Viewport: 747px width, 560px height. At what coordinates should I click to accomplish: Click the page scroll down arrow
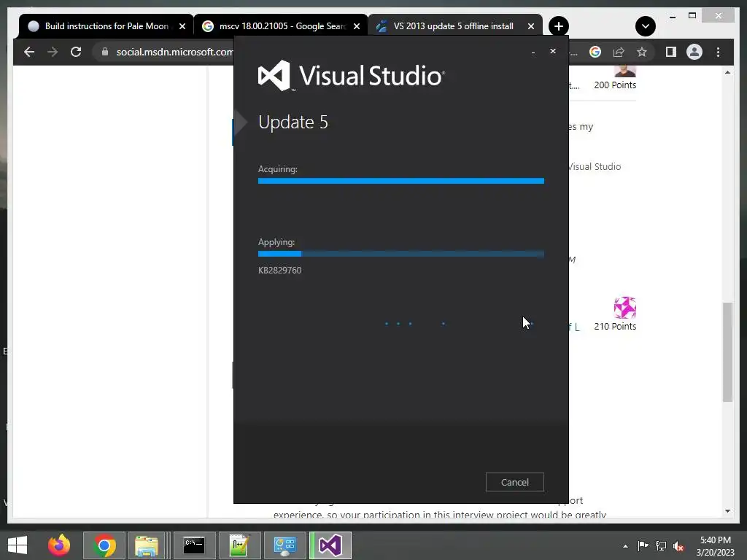tap(727, 511)
